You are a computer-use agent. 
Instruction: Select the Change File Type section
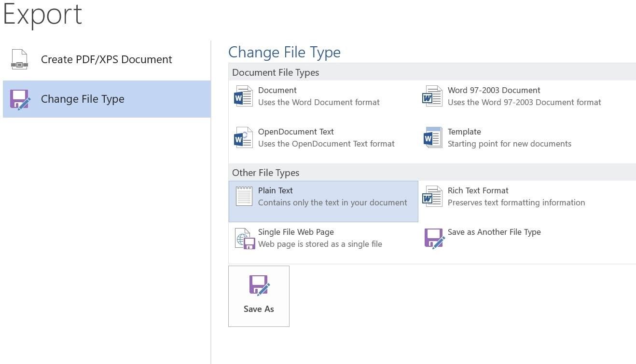83,99
